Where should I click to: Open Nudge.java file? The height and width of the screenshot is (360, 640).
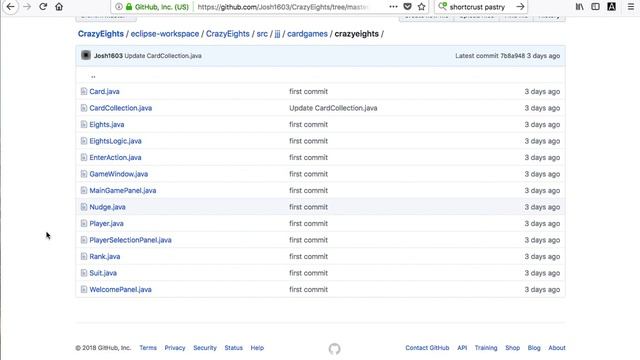(107, 207)
